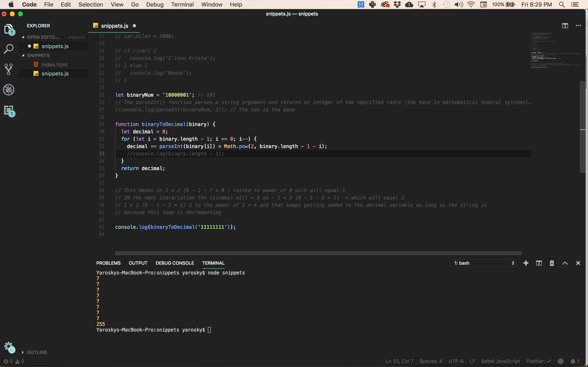
Task: Click the feedback smiley in status bar
Action: (x=561, y=361)
